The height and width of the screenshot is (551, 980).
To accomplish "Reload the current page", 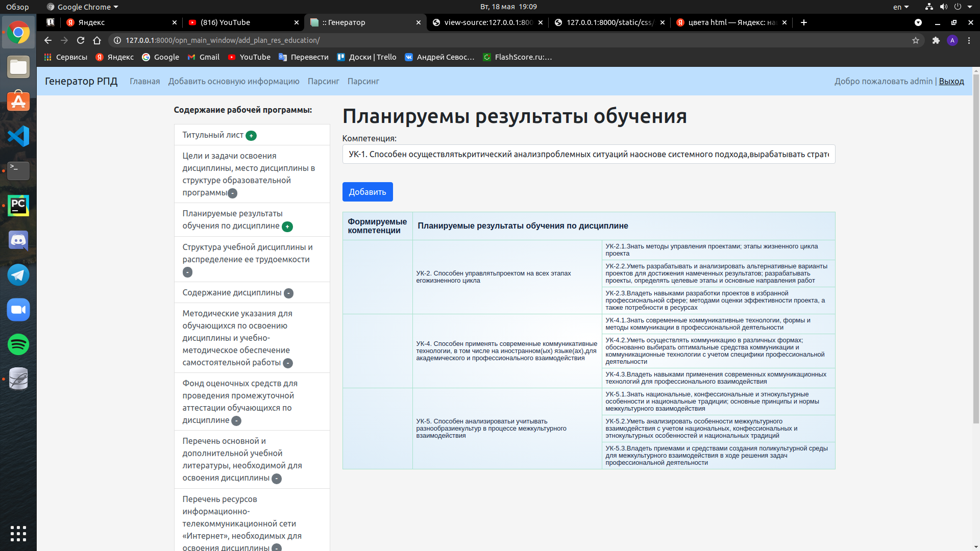I will pyautogui.click(x=81, y=40).
